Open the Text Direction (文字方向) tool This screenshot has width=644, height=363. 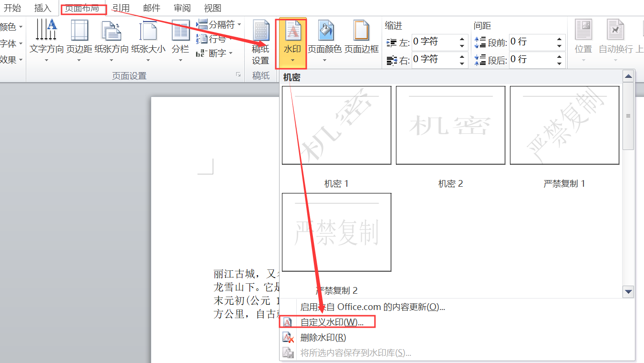click(47, 41)
